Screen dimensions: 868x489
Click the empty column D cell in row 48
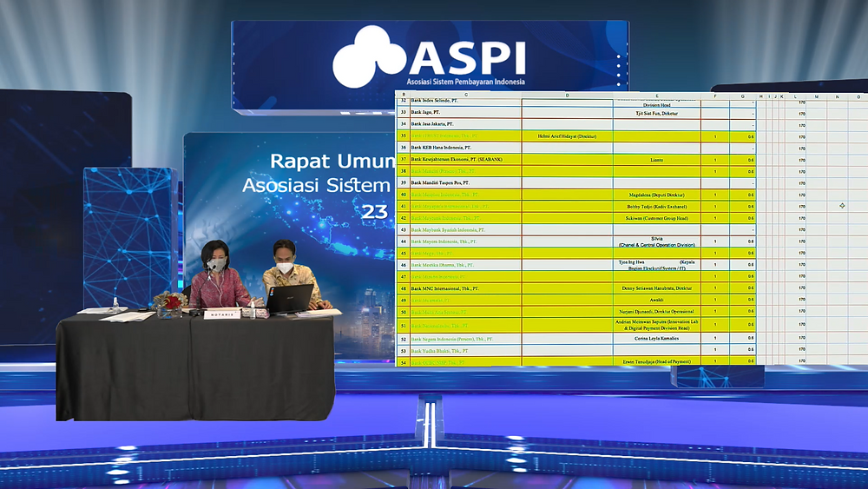567,288
